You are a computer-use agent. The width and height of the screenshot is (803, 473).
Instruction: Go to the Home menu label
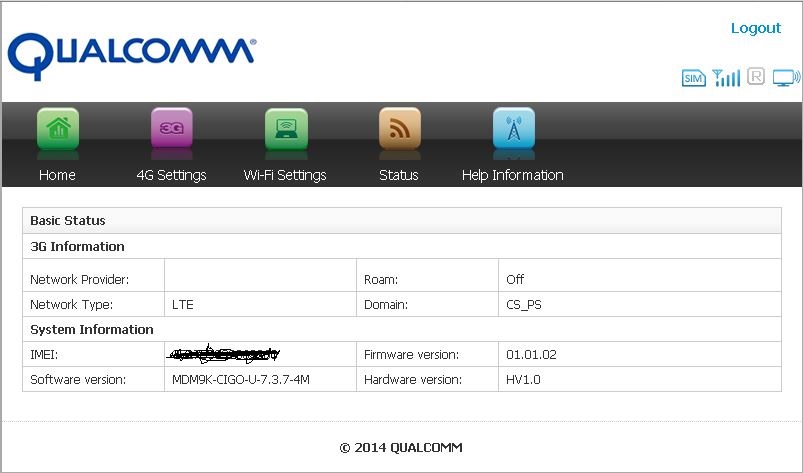[57, 175]
